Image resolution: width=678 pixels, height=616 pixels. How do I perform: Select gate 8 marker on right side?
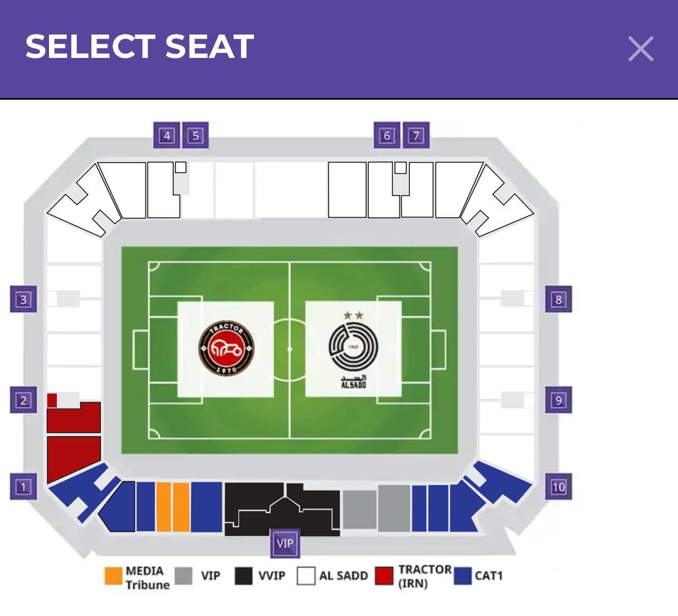[x=558, y=299]
